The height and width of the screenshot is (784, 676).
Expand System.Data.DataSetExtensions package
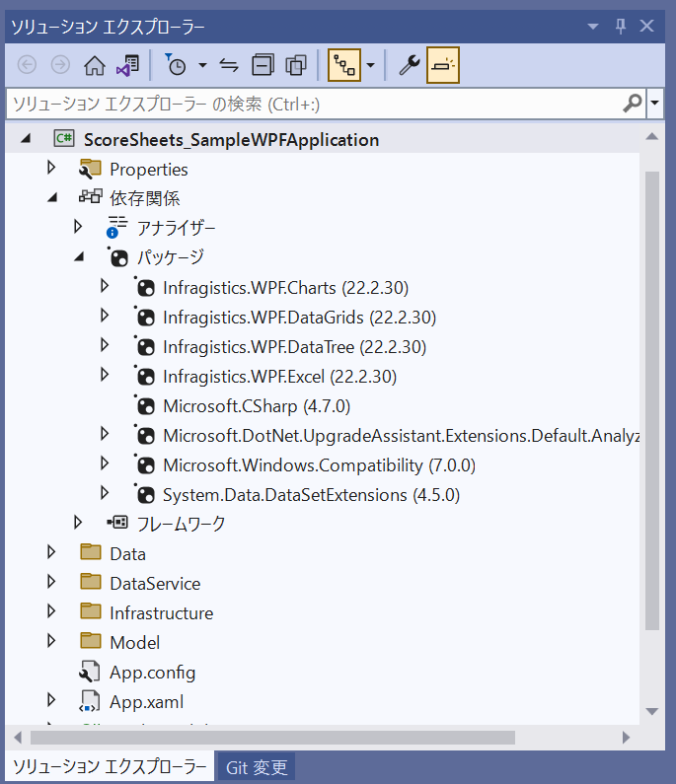(105, 492)
